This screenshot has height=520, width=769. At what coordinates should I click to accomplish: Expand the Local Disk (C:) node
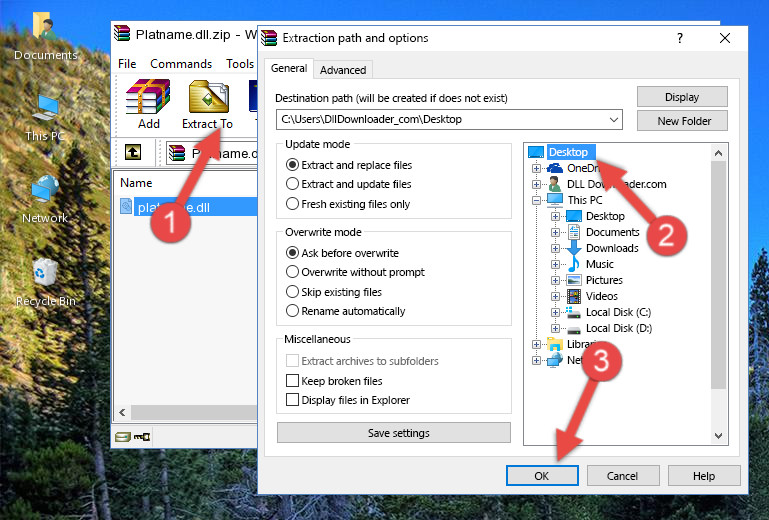tap(555, 312)
